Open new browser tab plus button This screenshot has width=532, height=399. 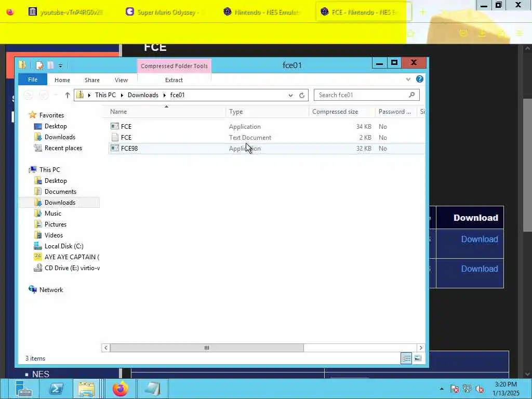(422, 12)
